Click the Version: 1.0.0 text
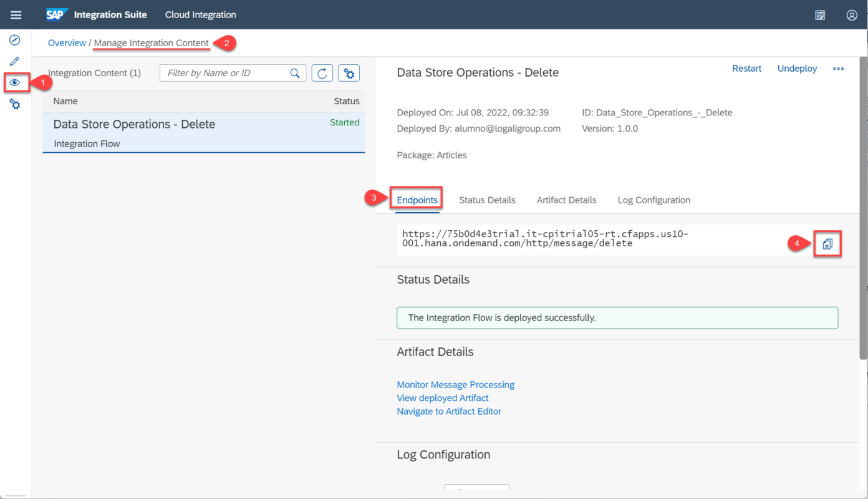Screen dimensions: 868x499 610,128
